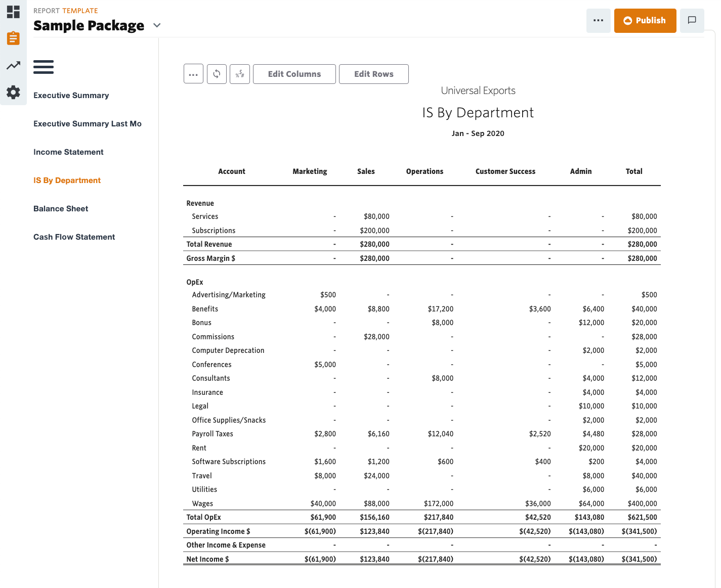Click the refresh report icon button
The height and width of the screenshot is (588, 721).
217,74
